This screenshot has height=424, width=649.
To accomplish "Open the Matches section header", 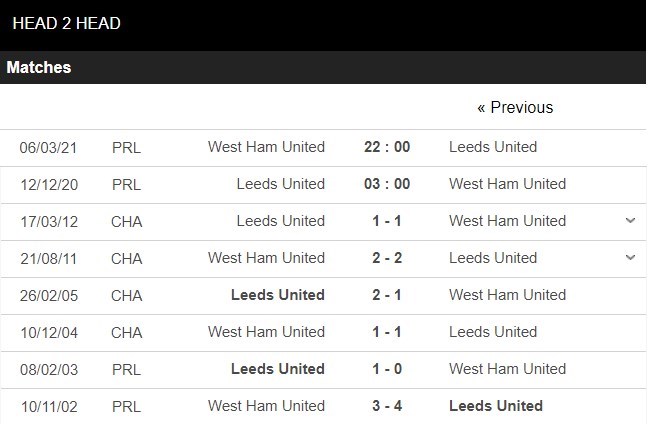I will pos(39,68).
